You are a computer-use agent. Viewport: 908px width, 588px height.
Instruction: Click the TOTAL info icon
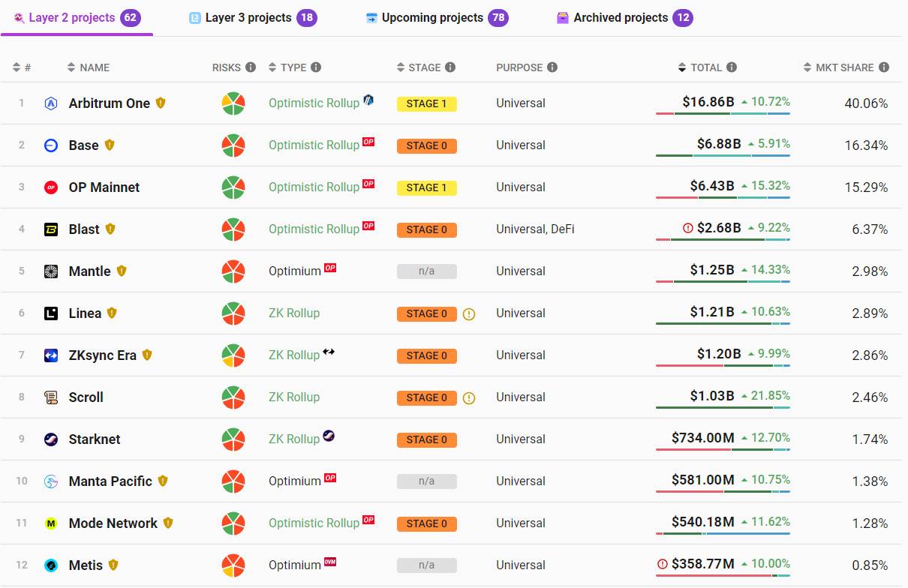pos(732,67)
